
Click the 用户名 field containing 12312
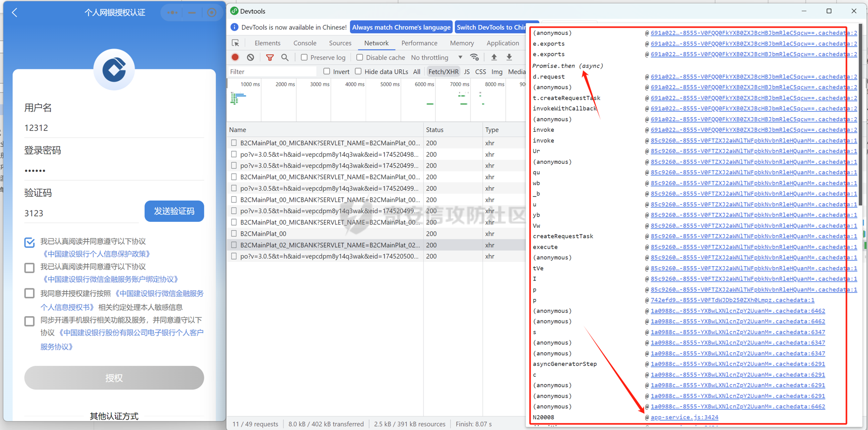click(x=114, y=128)
